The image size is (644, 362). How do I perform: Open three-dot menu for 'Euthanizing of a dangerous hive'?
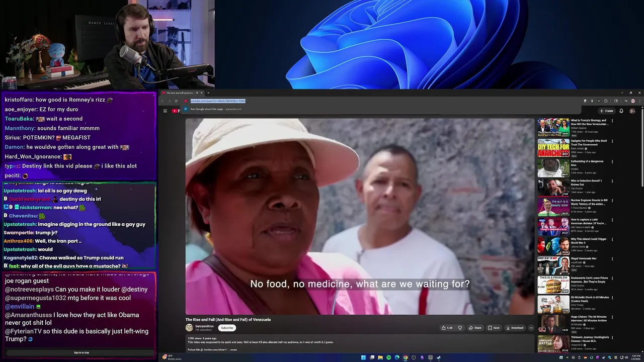coord(612,161)
